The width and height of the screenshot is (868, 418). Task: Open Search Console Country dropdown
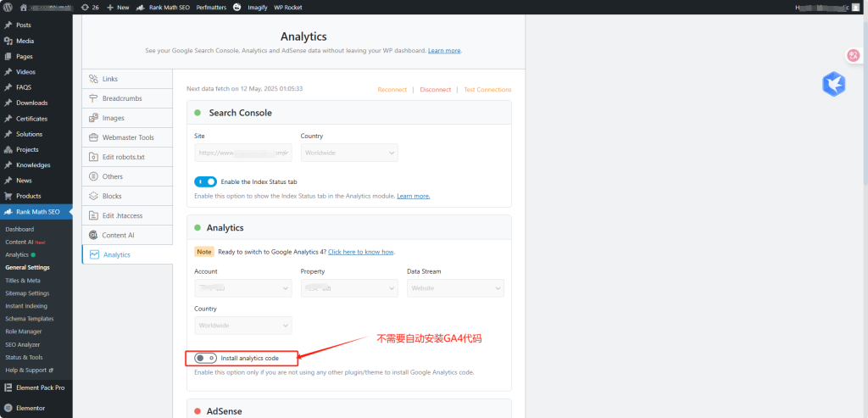[x=349, y=153]
